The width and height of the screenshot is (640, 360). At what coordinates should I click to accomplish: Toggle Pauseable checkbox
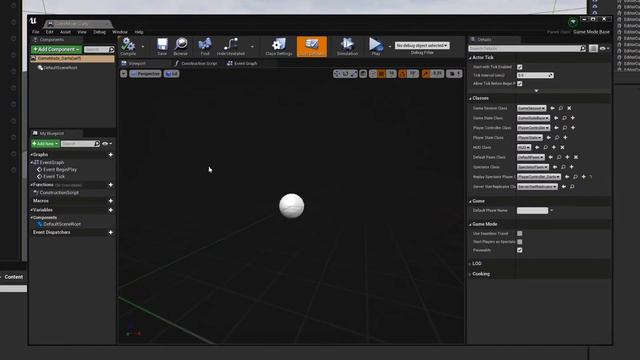point(520,250)
